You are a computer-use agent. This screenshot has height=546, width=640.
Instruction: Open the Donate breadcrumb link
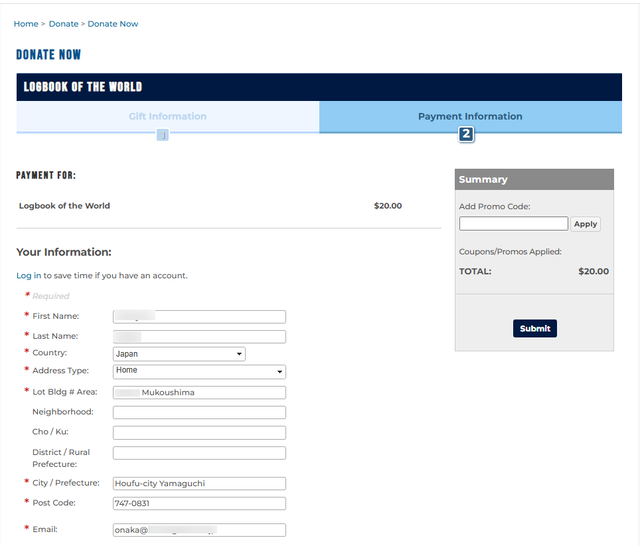click(63, 24)
